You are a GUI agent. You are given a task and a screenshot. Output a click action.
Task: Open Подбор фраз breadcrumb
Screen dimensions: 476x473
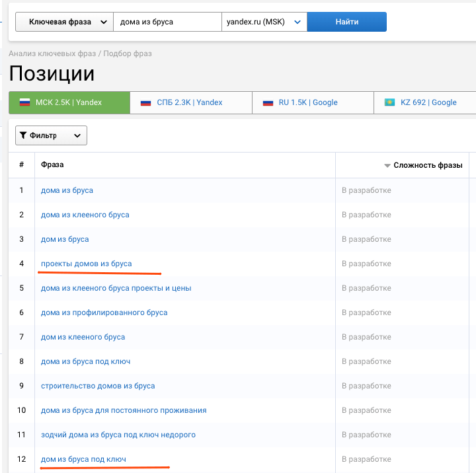128,54
